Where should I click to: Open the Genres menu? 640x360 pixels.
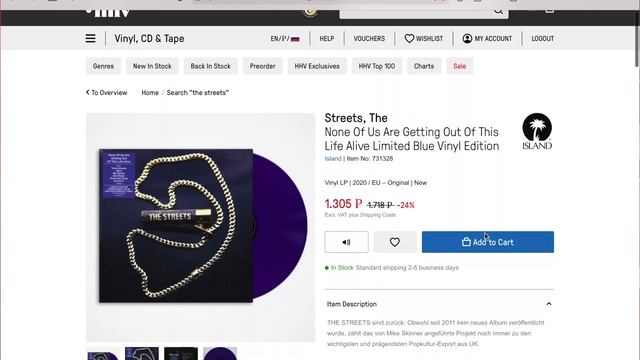[103, 66]
